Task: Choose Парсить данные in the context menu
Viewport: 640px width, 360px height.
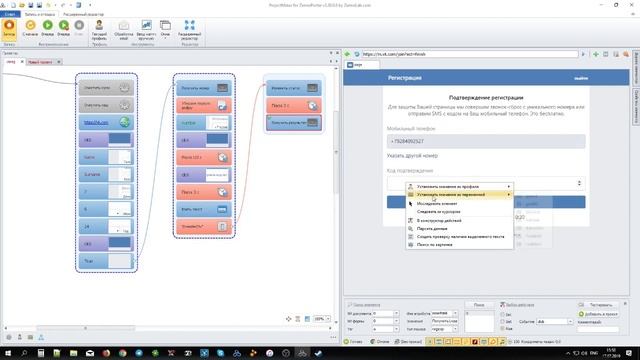Action: pos(460,229)
